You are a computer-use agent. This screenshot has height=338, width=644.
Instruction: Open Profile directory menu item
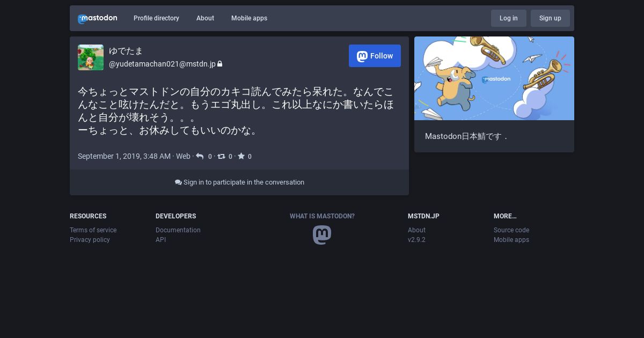[156, 18]
